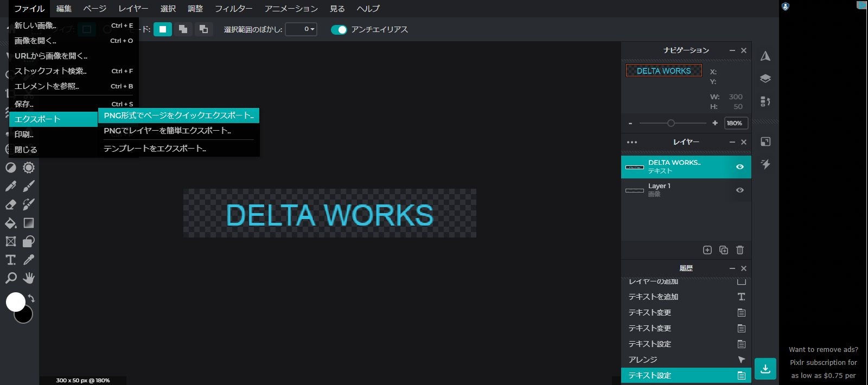Image resolution: width=868 pixels, height=385 pixels.
Task: Choose PNG形式でページをクイックエクスポート from submenu
Action: [x=178, y=116]
